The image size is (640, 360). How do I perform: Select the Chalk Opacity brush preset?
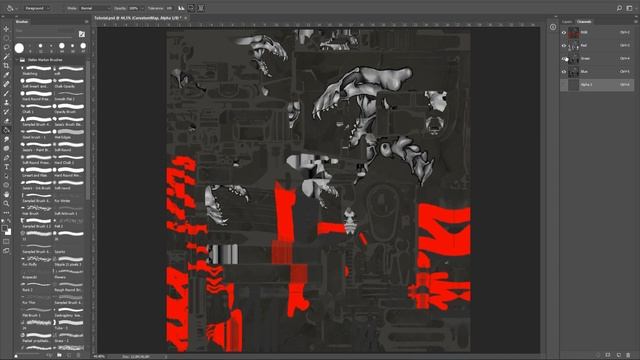(69, 83)
